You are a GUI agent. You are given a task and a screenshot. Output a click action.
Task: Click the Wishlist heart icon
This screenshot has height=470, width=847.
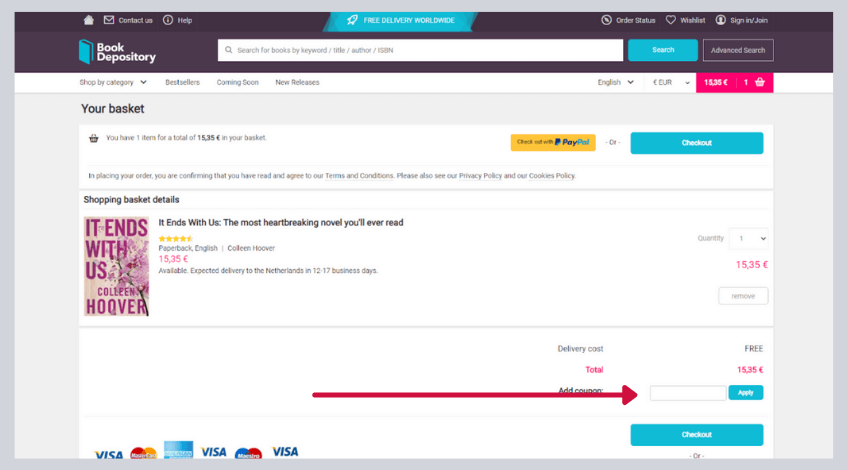[x=670, y=20]
